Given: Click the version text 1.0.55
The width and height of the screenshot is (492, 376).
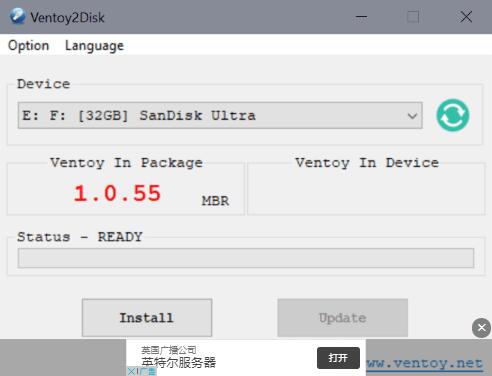Looking at the screenshot, I should pos(117,193).
